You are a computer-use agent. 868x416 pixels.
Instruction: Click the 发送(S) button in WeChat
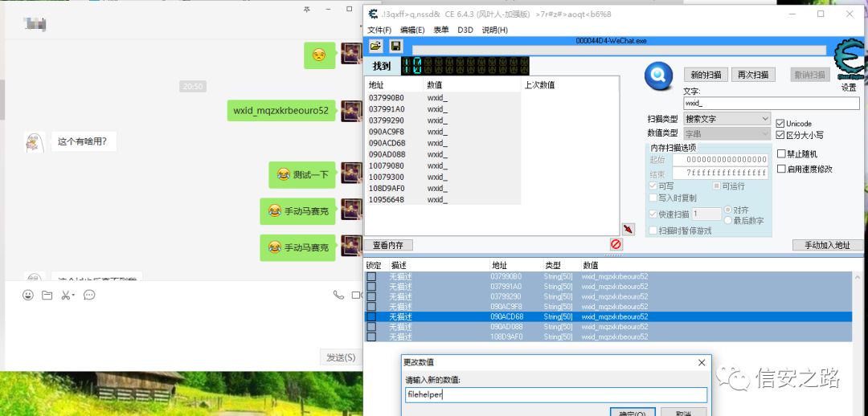click(x=341, y=357)
